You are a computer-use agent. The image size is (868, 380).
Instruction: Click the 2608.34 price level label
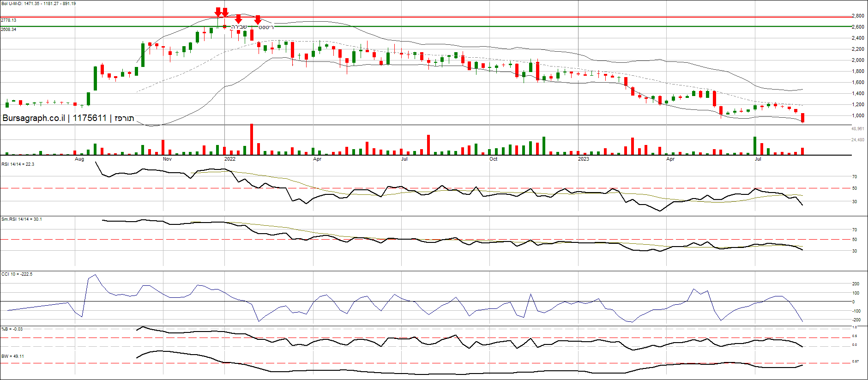(x=9, y=30)
